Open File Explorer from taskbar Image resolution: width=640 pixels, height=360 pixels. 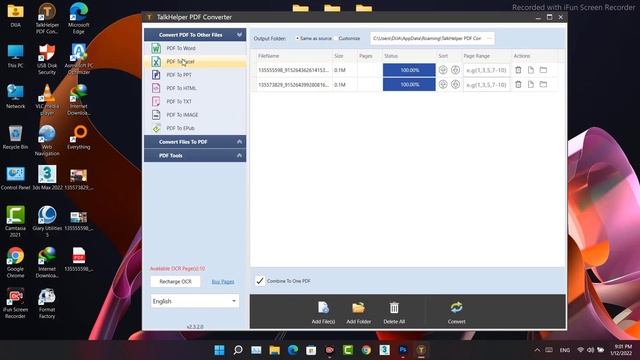pyautogui.click(x=274, y=350)
